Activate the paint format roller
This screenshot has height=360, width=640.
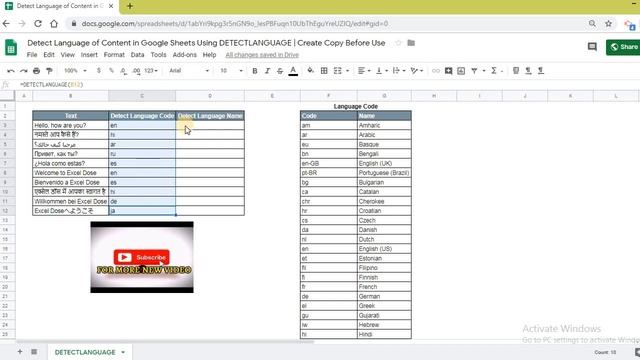point(49,71)
